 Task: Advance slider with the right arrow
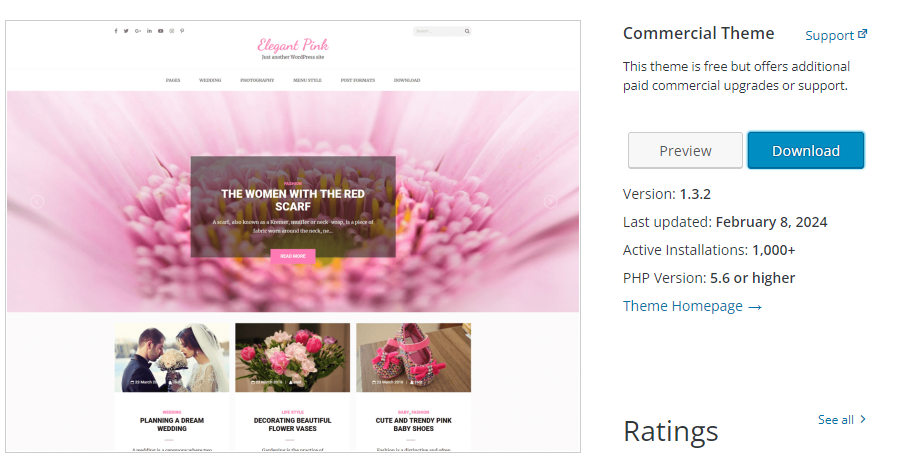pyautogui.click(x=549, y=202)
